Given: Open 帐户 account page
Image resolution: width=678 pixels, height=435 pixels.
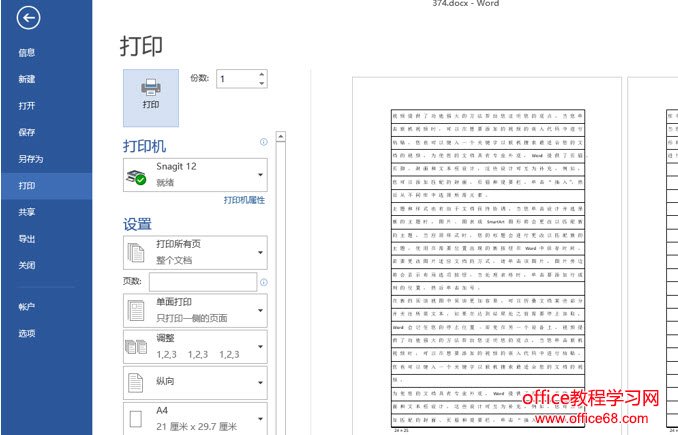Looking at the screenshot, I should pos(27,307).
